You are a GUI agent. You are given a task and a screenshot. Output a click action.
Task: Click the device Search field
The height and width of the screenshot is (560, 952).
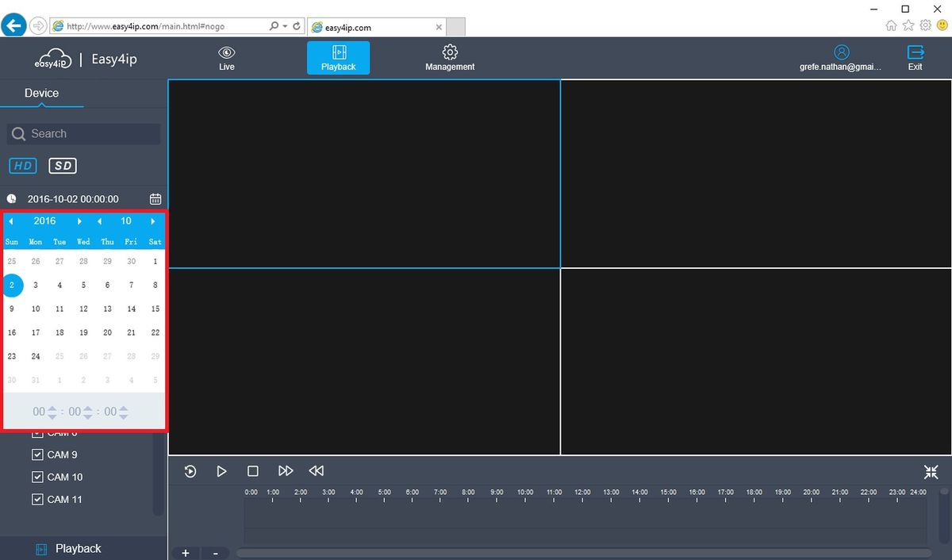point(84,133)
